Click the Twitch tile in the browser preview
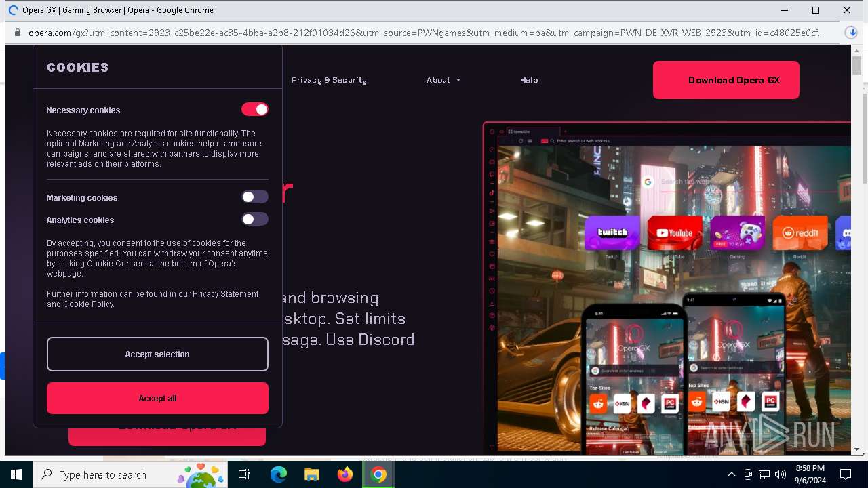Viewport: 868px width, 488px height. [612, 233]
